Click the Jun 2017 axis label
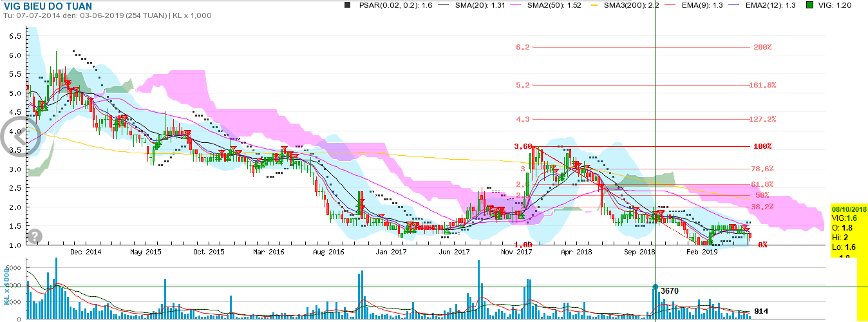The width and height of the screenshot is (868, 322). 453,252
